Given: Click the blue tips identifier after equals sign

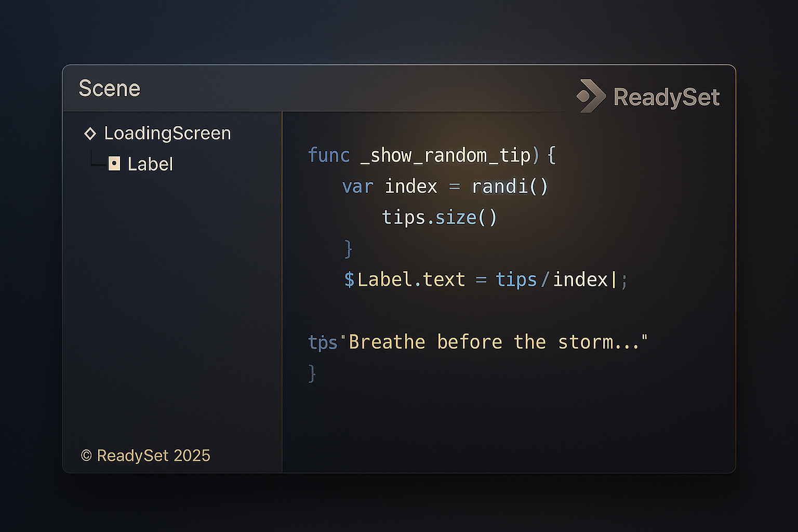Looking at the screenshot, I should 516,280.
